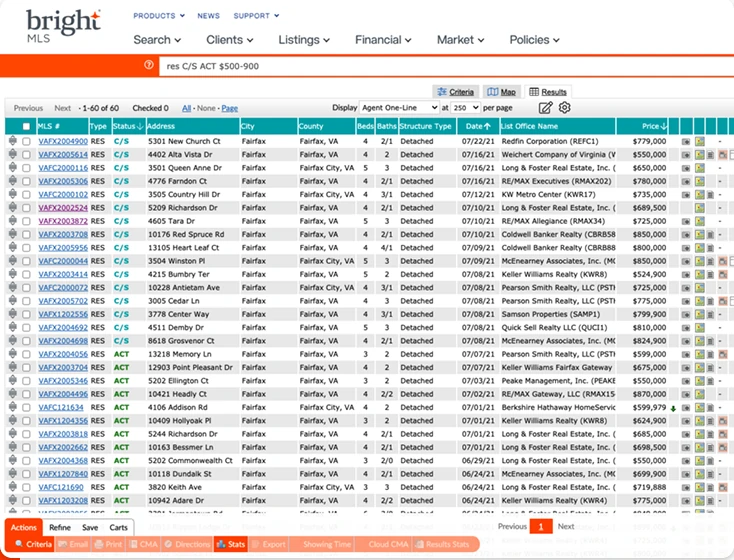Screen dimensions: 734x560
Task: Click the Bright MLS logo
Action: [x=63, y=26]
